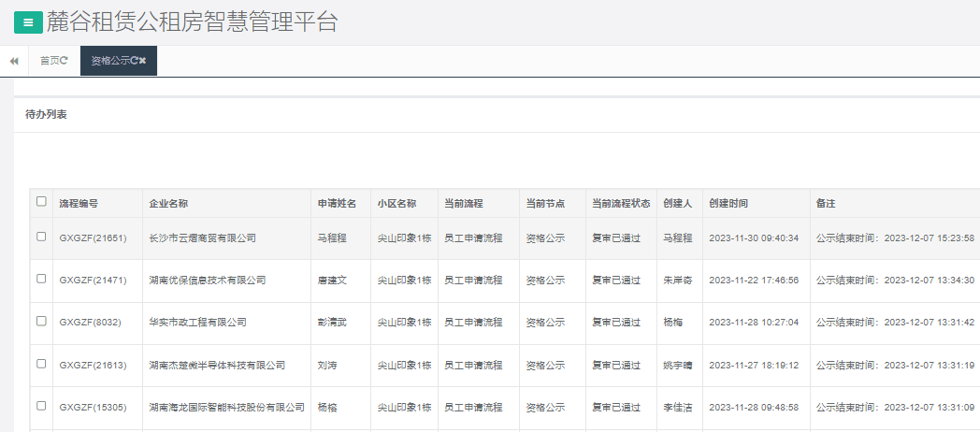Toggle the green hamburger sidebar menu button
This screenshot has height=432, width=980.
pyautogui.click(x=28, y=22)
